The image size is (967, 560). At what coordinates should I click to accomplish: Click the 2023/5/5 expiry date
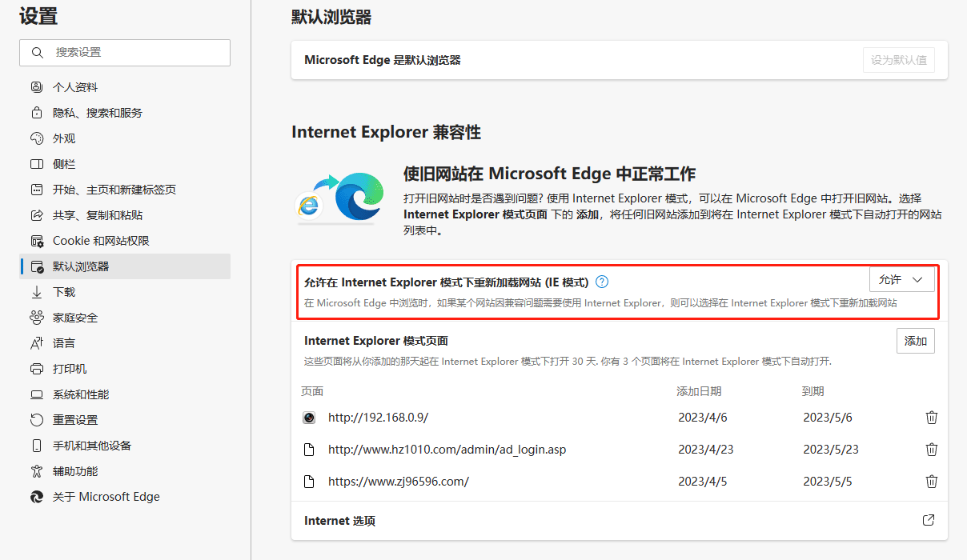[x=828, y=482]
